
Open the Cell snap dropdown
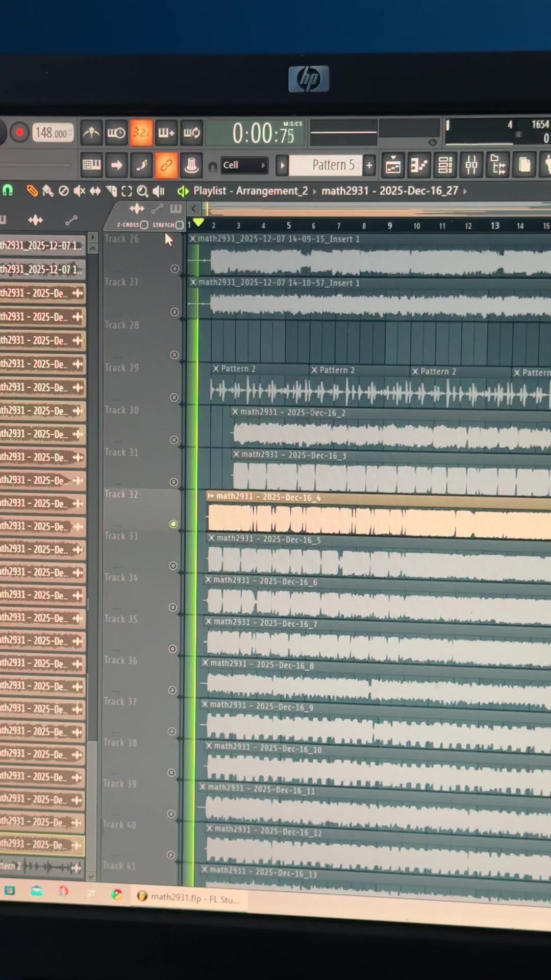tap(244, 165)
